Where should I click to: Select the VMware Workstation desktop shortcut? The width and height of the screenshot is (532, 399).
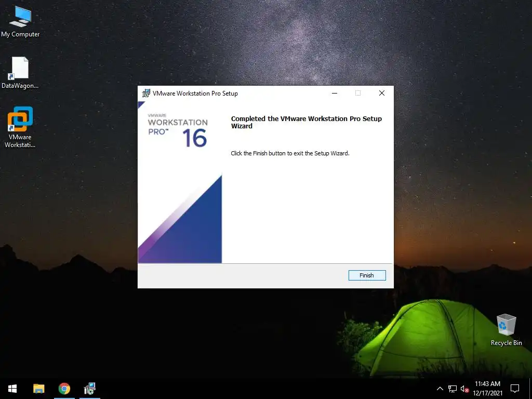tap(20, 127)
